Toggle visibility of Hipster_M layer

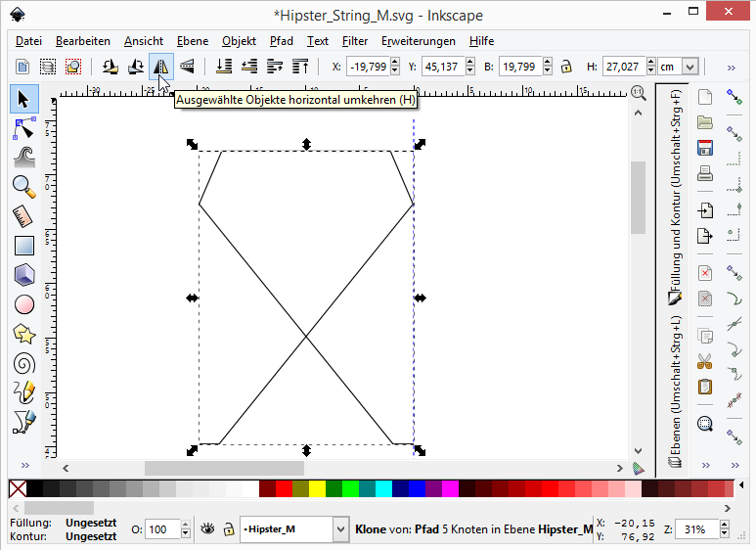pyautogui.click(x=207, y=528)
